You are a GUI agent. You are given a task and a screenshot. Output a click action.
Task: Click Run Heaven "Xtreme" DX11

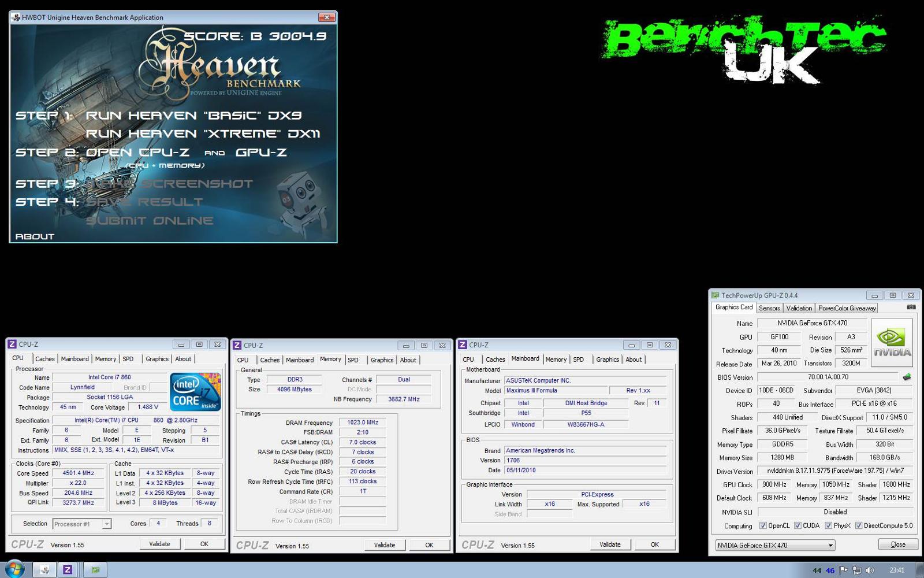pos(203,134)
